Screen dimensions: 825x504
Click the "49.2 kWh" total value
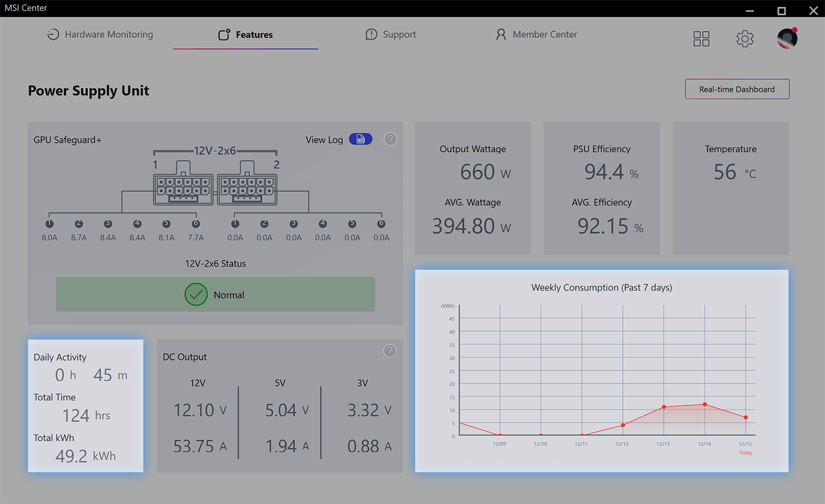[86, 456]
